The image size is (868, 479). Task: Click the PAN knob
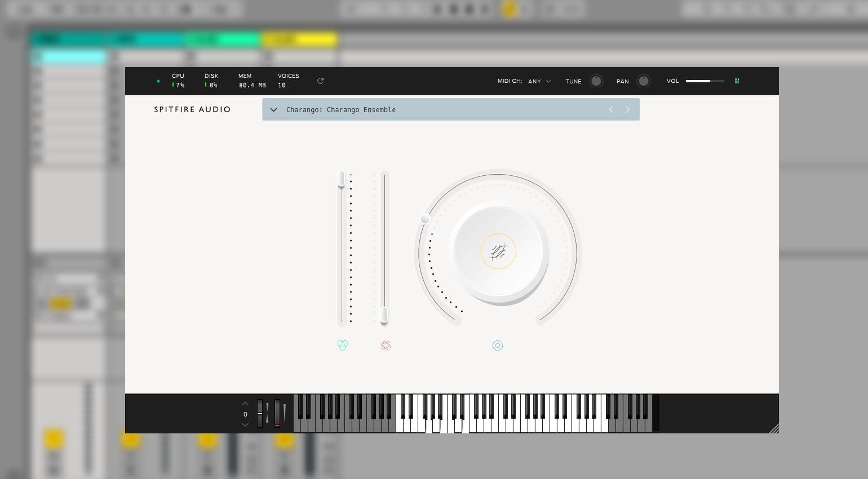point(643,81)
